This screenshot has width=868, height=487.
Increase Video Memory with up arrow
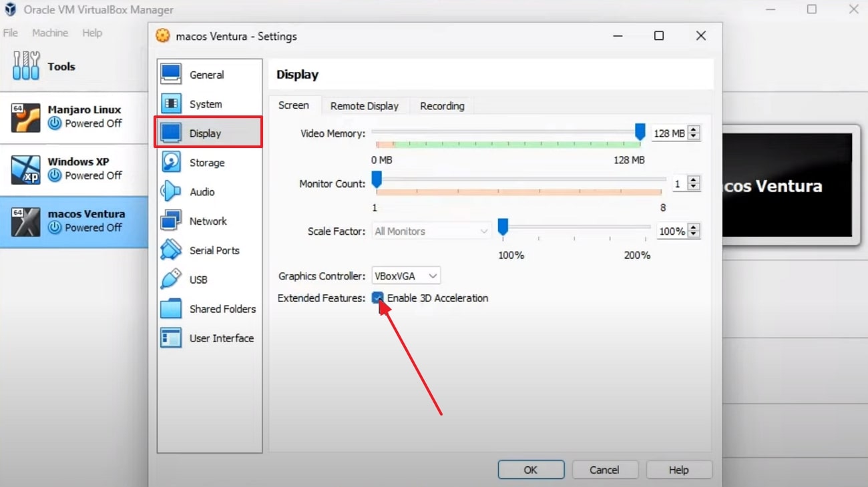(x=694, y=130)
